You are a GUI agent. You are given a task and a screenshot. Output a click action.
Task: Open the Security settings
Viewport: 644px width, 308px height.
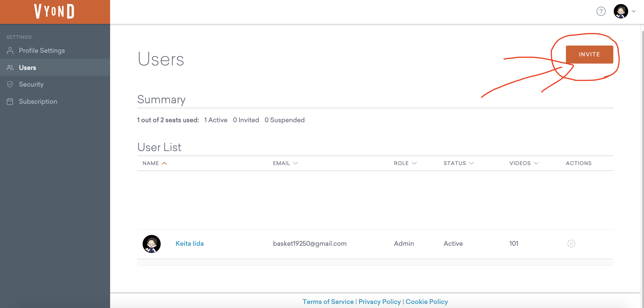click(31, 84)
